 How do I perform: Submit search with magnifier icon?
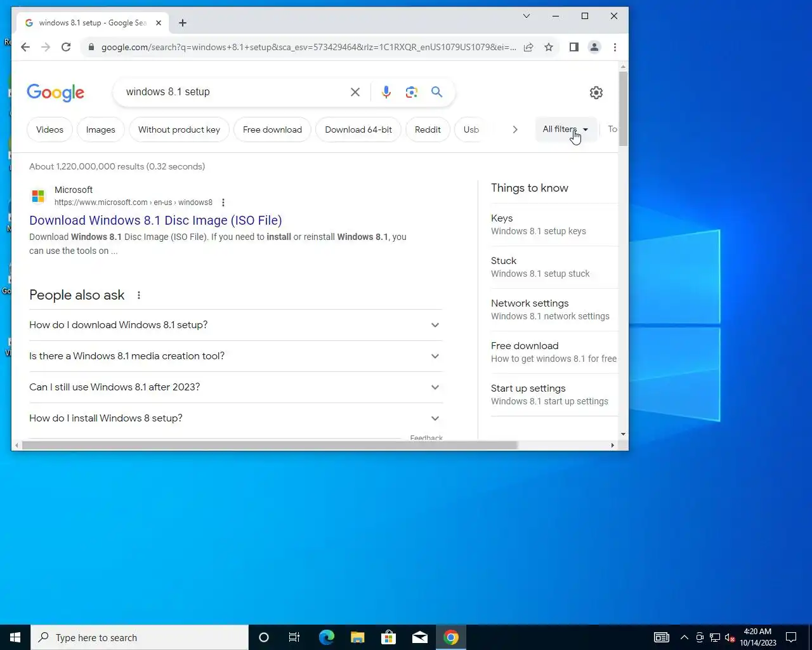[437, 92]
